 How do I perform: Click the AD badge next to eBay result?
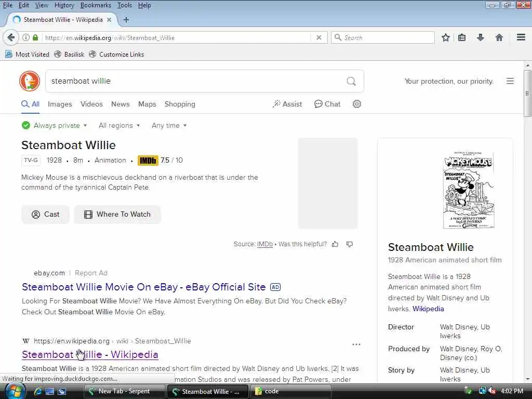275,287
